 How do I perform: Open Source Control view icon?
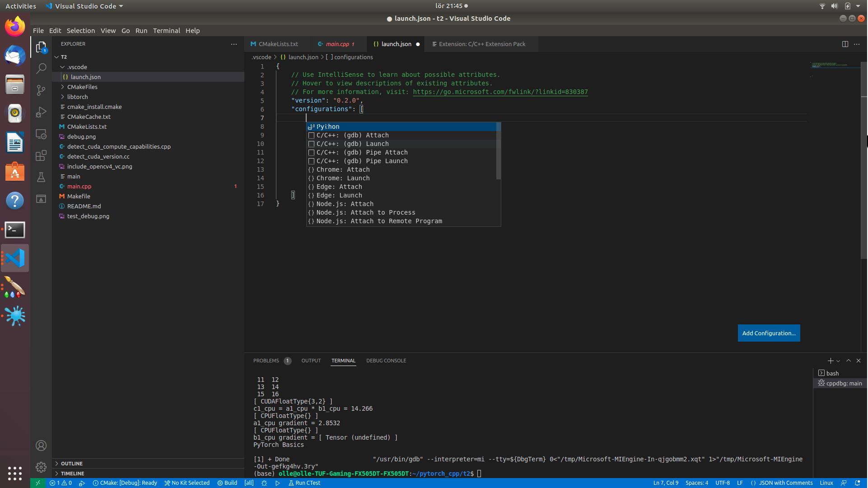41,90
